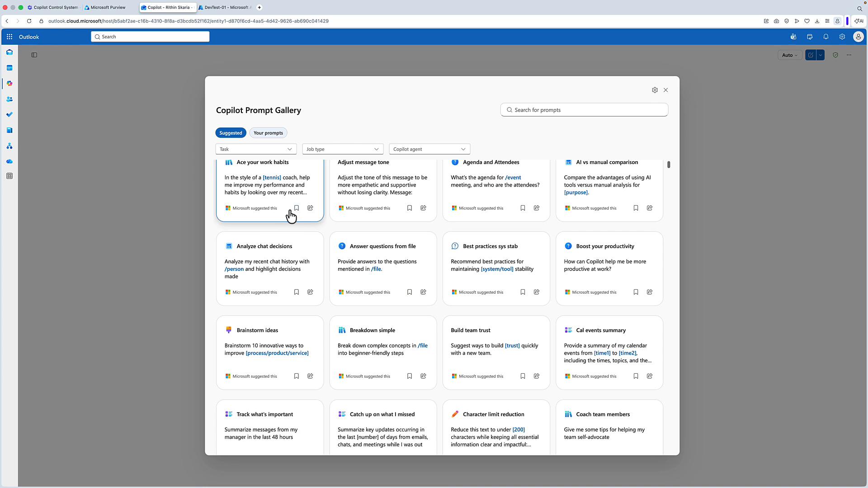Screen dimensions: 868x488
Task: Open the Microsoft 365 app launcher
Action: click(9, 37)
